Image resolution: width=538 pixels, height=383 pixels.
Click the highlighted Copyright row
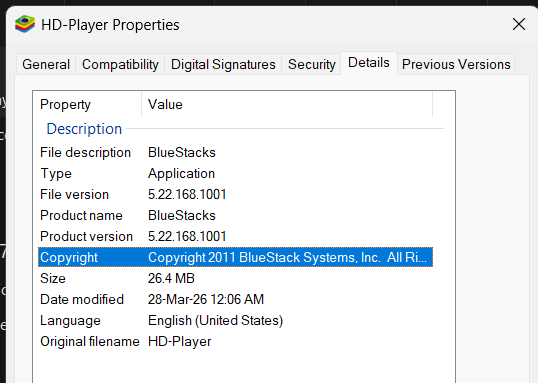(235, 257)
